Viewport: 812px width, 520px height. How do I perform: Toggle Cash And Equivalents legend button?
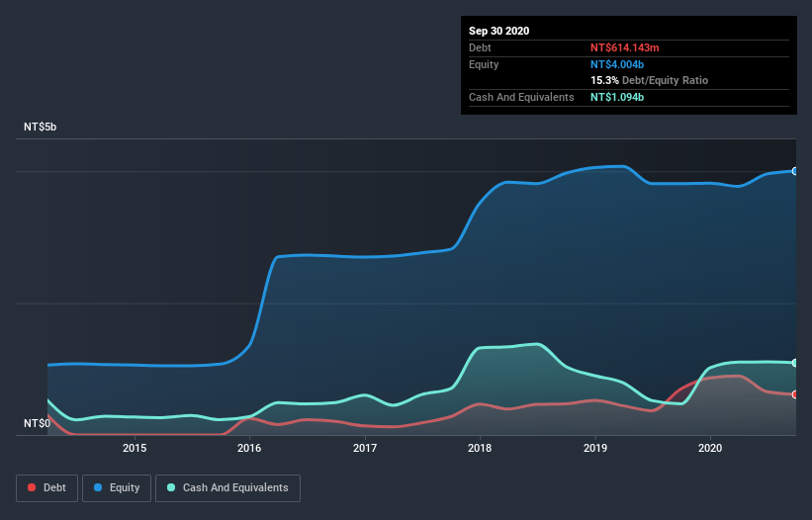tap(227, 488)
